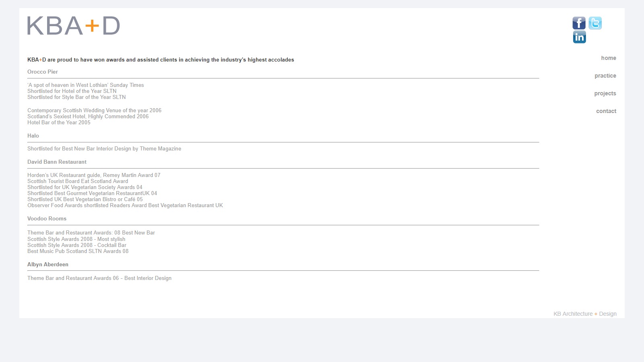
Task: Open the LinkedIn social icon
Action: point(580,37)
